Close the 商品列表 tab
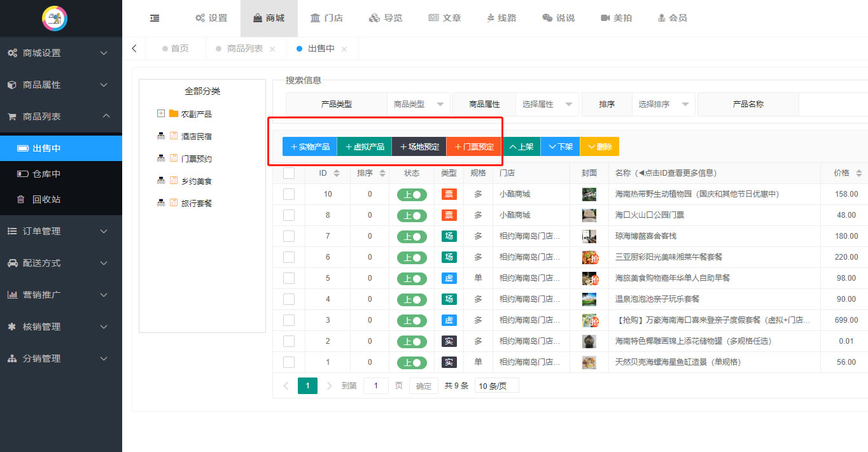This screenshot has height=452, width=868. [272, 49]
